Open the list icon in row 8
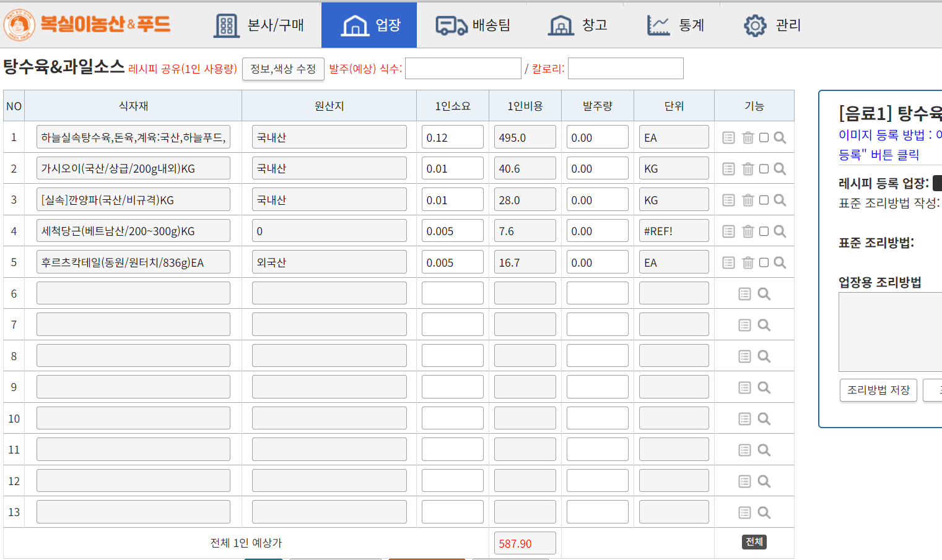942x560 pixels. tap(744, 356)
